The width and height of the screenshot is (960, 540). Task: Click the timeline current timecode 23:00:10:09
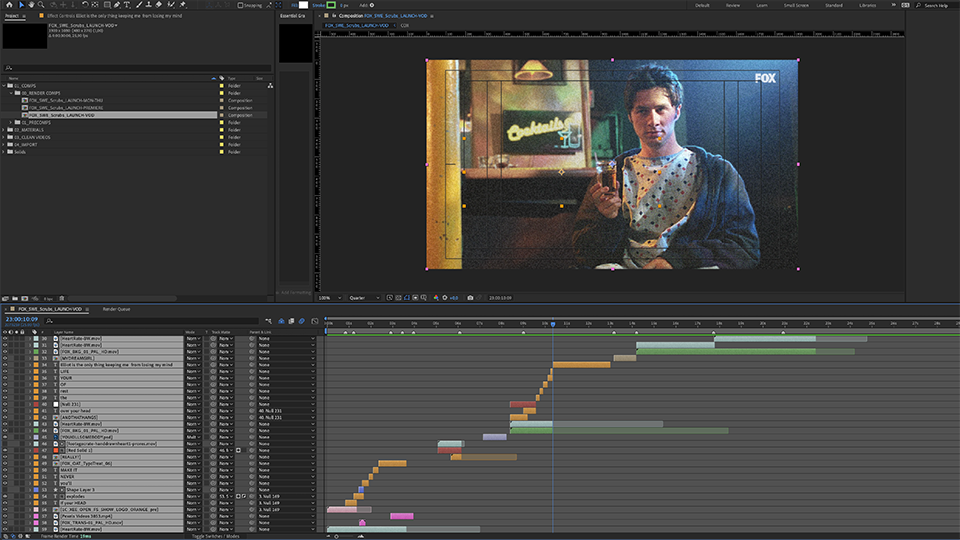(x=22, y=319)
